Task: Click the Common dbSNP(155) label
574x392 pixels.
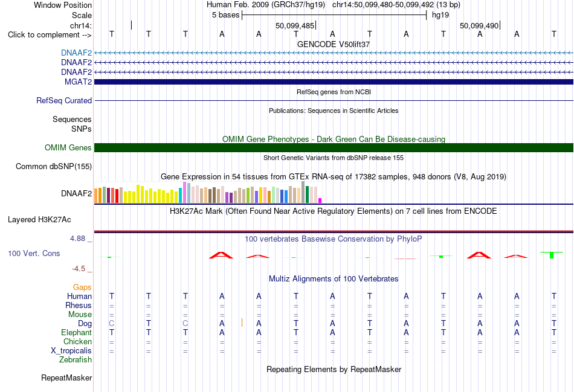Action: (x=54, y=167)
